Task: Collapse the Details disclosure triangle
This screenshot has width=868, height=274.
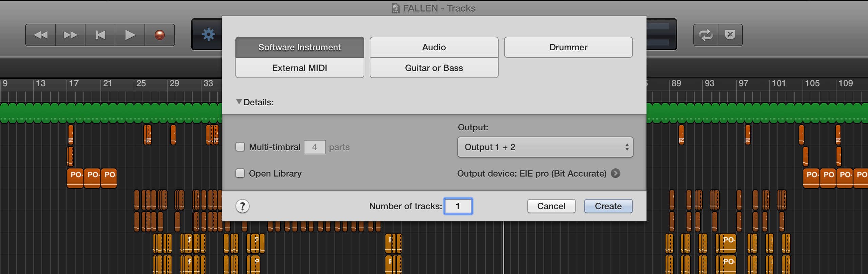Action: point(239,102)
